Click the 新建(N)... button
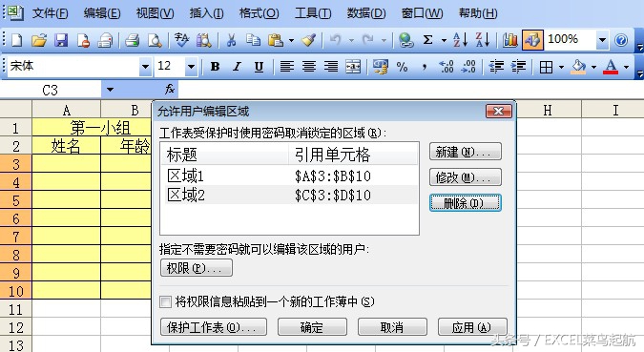Image resolution: width=644 pixels, height=352 pixels. (x=466, y=152)
